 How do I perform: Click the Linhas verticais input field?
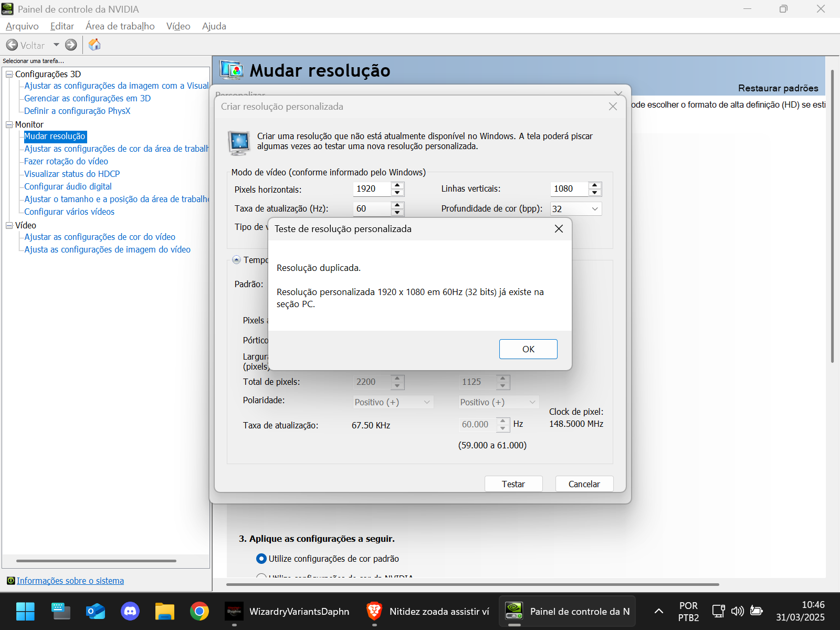pyautogui.click(x=569, y=189)
